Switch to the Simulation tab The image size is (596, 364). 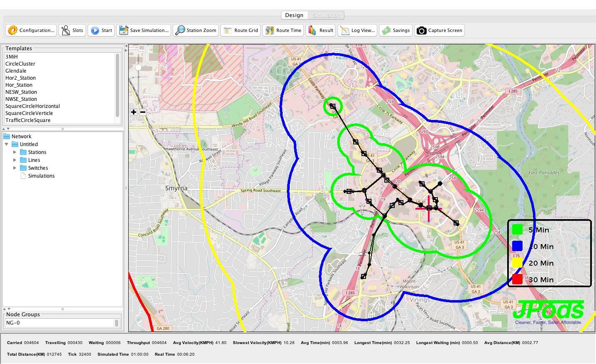(x=327, y=15)
